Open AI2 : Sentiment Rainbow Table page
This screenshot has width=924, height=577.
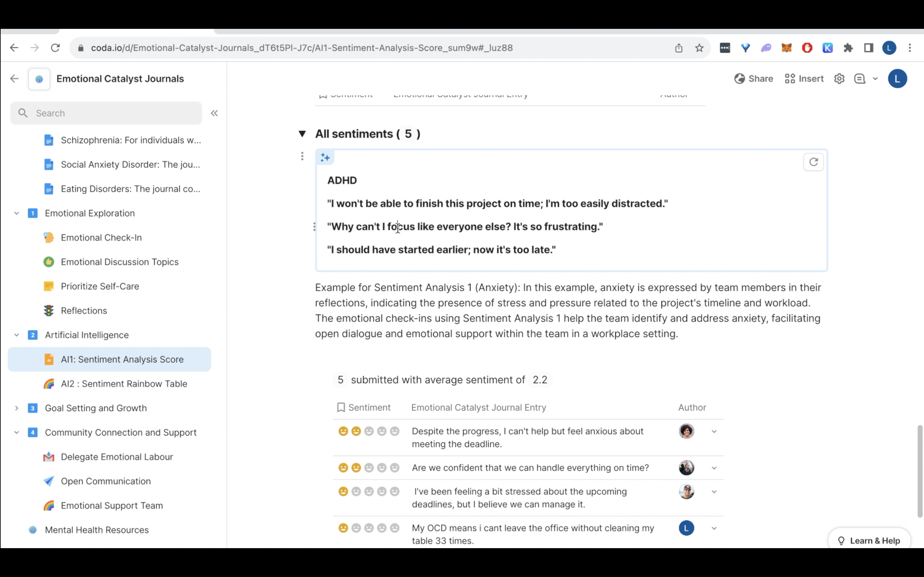[124, 383]
